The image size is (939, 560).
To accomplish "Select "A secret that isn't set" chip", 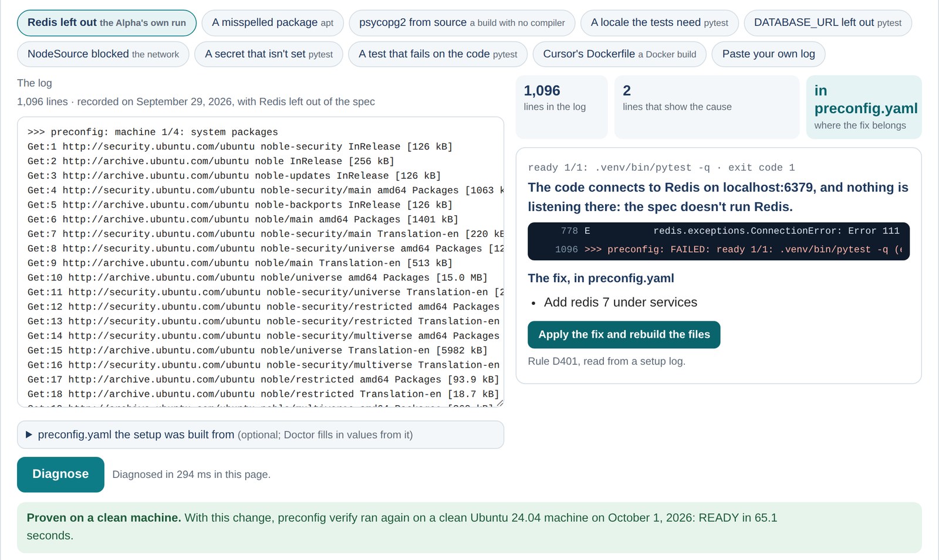I will [x=269, y=54].
